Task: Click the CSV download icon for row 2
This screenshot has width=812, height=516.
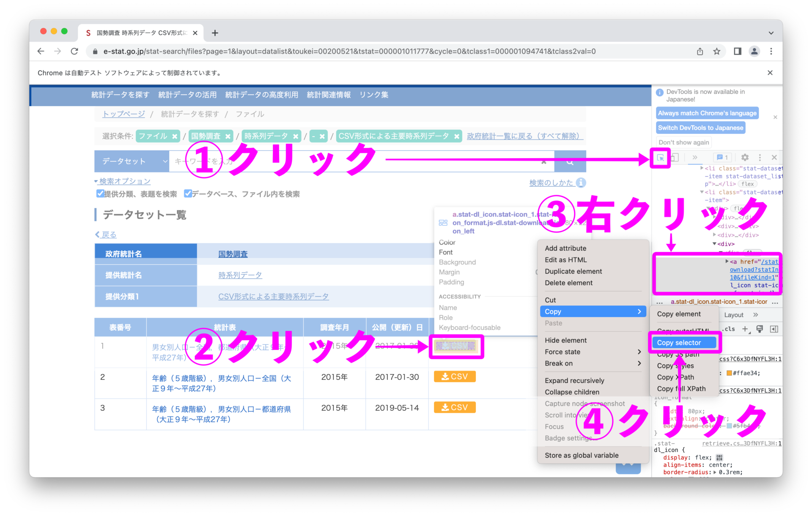Action: pos(455,376)
